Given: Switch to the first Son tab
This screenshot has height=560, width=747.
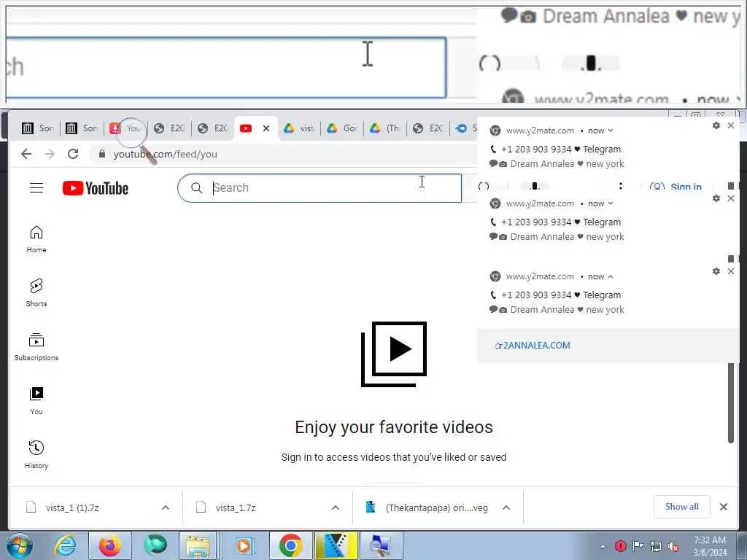Looking at the screenshot, I should tap(37, 128).
